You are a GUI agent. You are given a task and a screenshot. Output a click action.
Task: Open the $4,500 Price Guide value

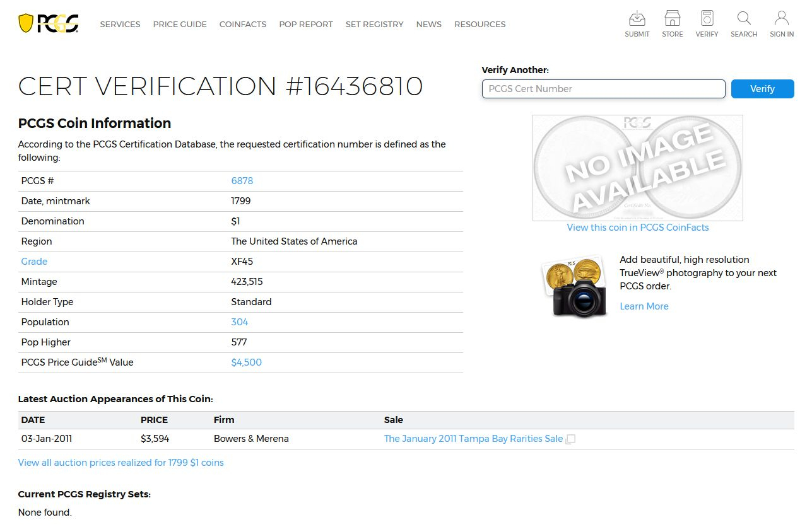(x=247, y=362)
